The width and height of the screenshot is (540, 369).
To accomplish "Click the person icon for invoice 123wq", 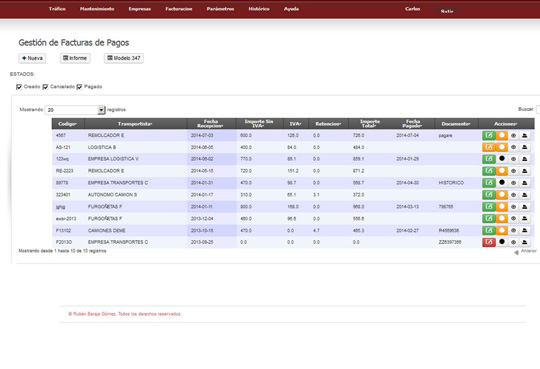I will pyautogui.click(x=525, y=159).
